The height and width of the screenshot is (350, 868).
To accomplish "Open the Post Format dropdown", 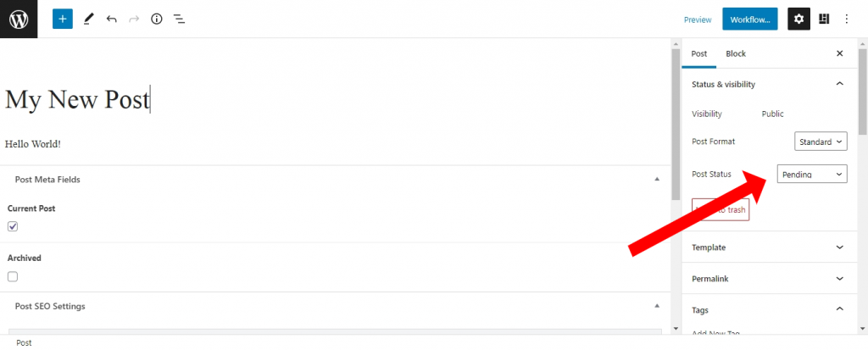I will (x=821, y=142).
